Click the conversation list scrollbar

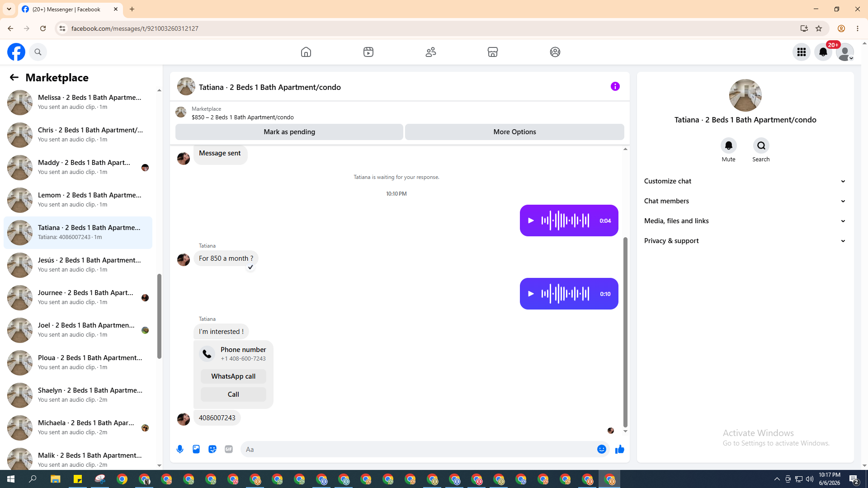click(x=159, y=316)
